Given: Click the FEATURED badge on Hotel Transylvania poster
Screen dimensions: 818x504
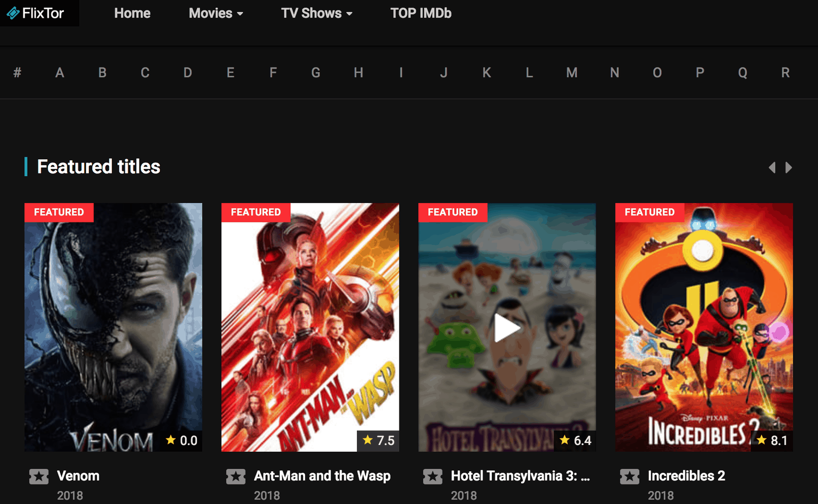Looking at the screenshot, I should [x=453, y=212].
